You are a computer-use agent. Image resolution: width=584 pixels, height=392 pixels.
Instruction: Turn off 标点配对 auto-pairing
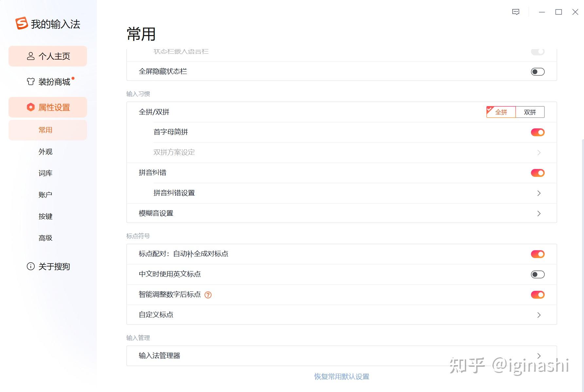coord(537,254)
